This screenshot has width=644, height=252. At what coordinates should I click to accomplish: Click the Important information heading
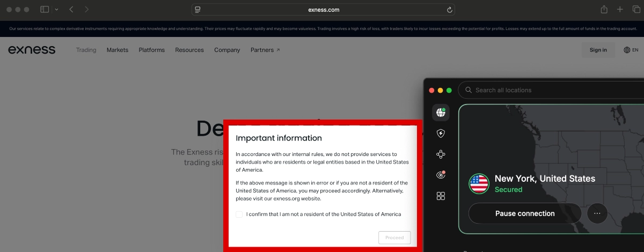279,138
